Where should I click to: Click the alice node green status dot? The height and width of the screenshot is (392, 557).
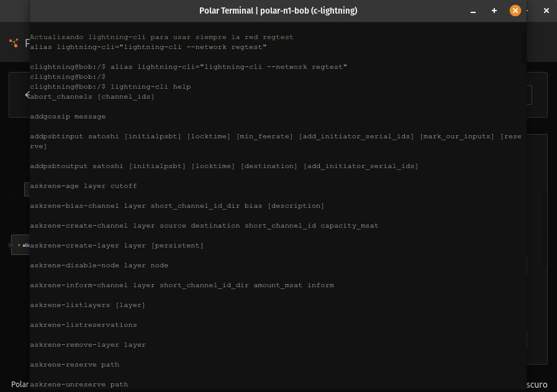[19, 245]
